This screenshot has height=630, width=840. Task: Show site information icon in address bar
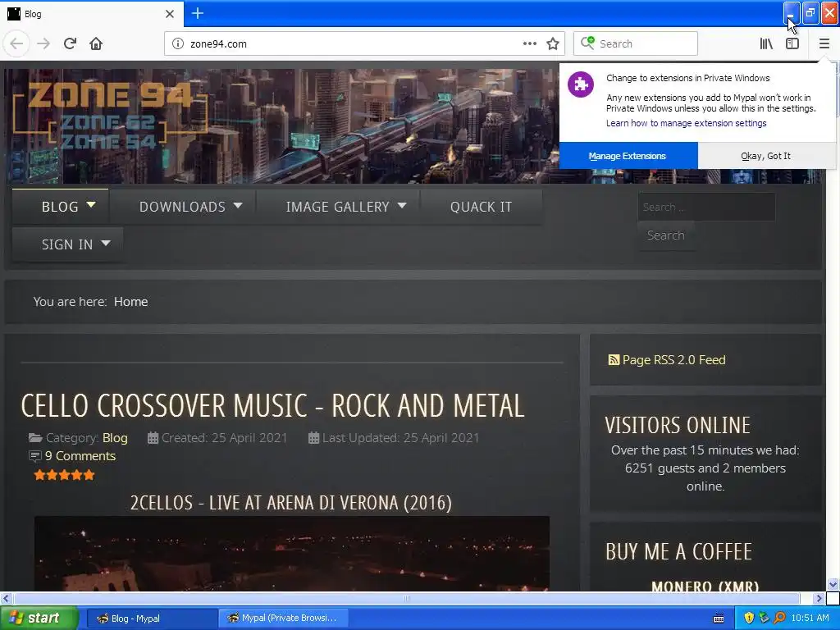click(x=177, y=43)
